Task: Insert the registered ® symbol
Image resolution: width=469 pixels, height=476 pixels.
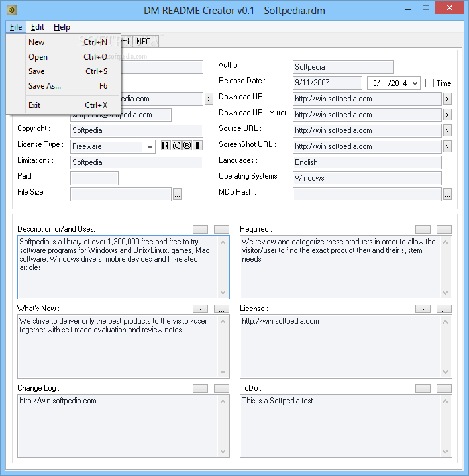Action: (x=187, y=146)
